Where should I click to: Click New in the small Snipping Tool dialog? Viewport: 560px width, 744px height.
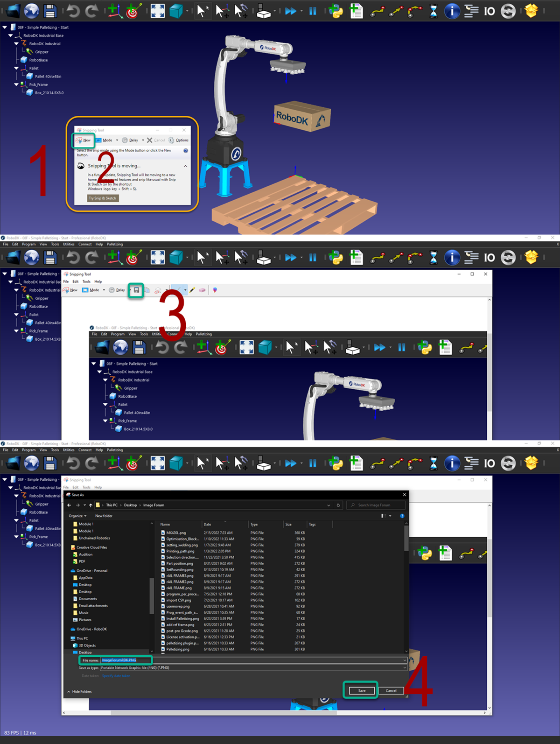[x=83, y=140]
